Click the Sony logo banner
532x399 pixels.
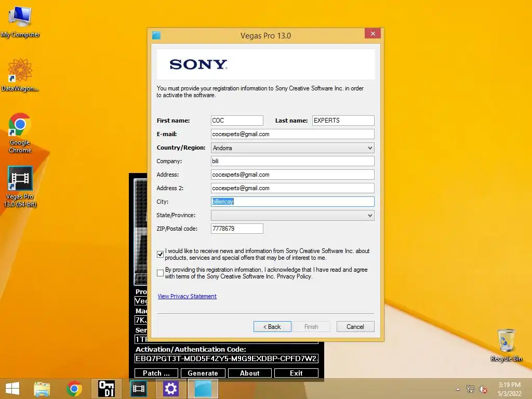pos(265,64)
